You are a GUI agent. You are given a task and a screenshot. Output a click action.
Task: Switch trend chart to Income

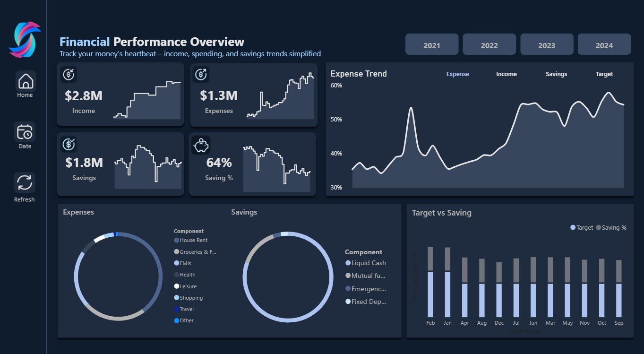[x=507, y=74]
